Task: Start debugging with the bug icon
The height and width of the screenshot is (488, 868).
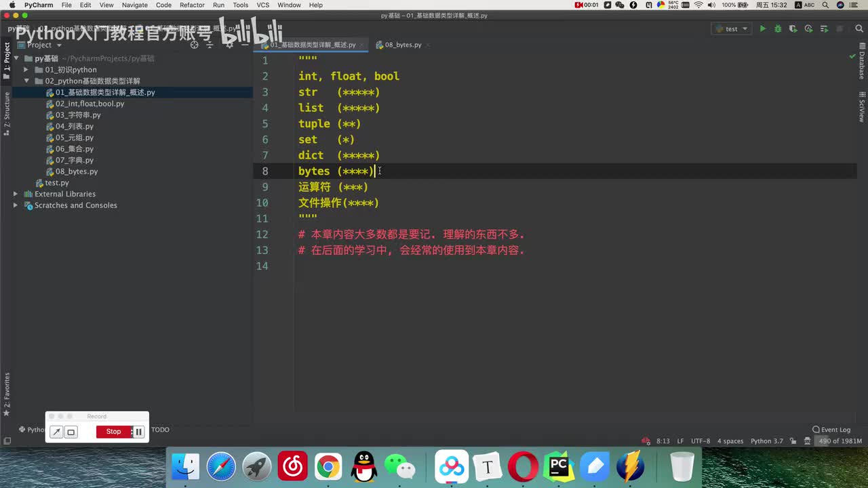Action: point(778,29)
